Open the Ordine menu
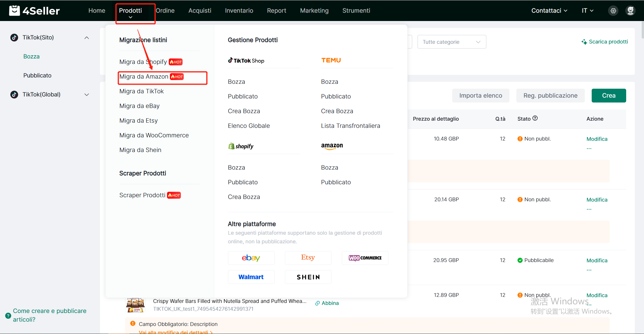 tap(165, 11)
